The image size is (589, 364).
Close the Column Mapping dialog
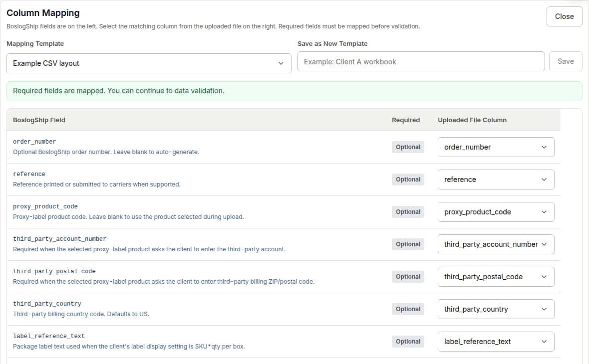(x=564, y=16)
